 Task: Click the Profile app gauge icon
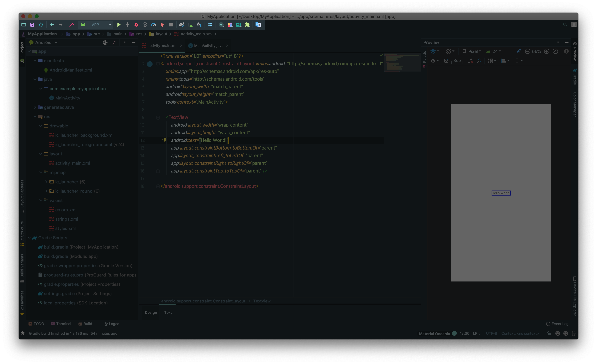pos(154,25)
